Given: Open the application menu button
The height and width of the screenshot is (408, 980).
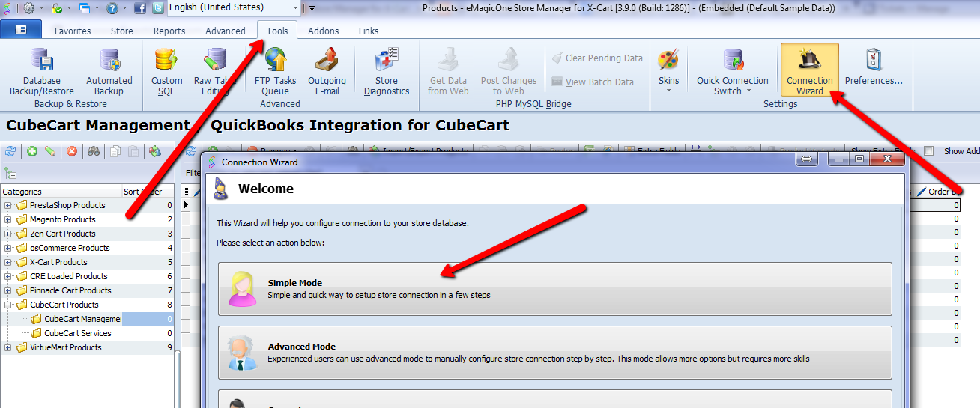Looking at the screenshot, I should tap(21, 29).
